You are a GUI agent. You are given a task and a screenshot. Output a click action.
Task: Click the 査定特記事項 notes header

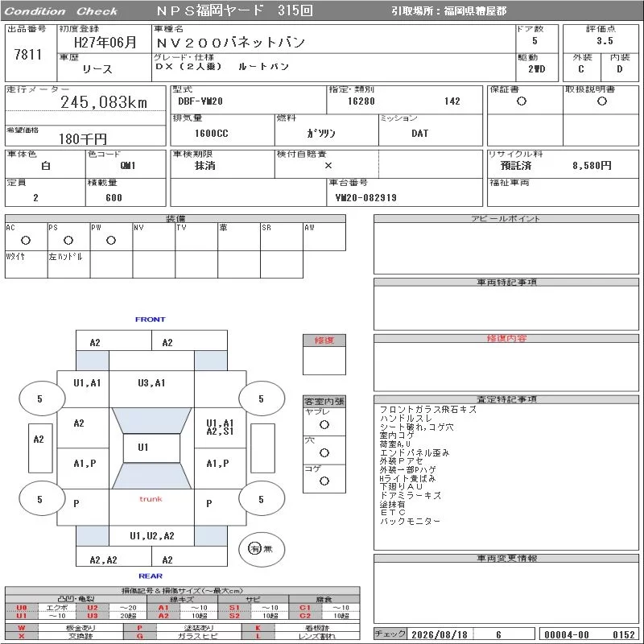pyautogui.click(x=506, y=399)
